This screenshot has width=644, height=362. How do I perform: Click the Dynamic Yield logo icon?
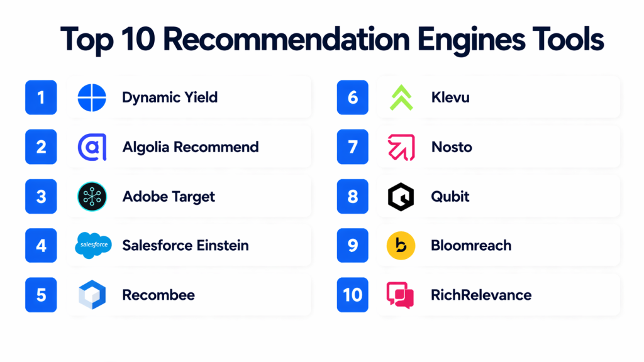(92, 97)
